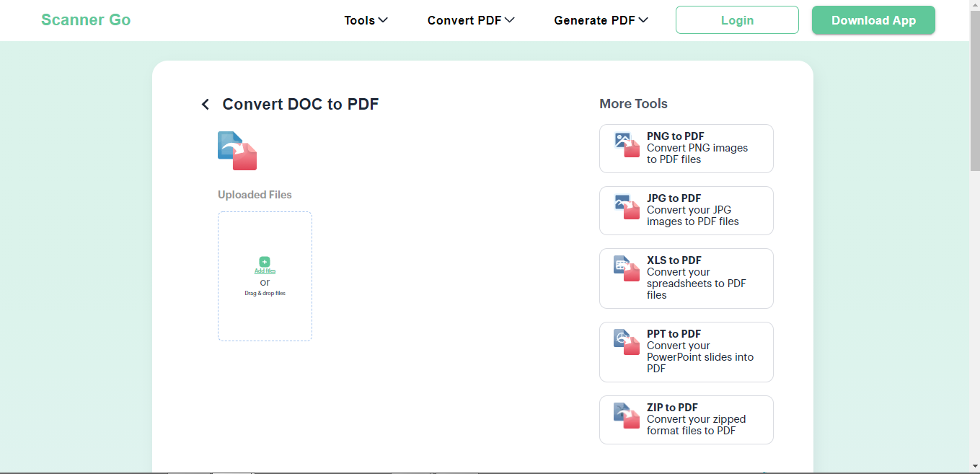Expand the Tools dropdown menu
This screenshot has width=980, height=474.
click(366, 20)
